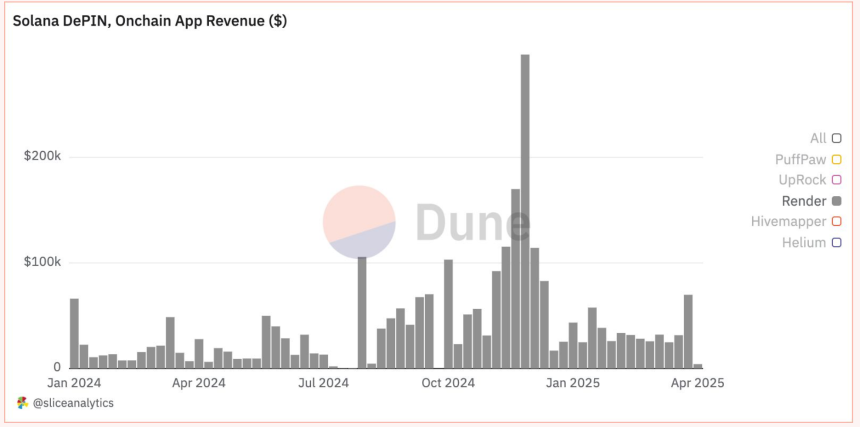Click the Jan 2025 x-axis label
This screenshot has width=860, height=427.
(x=573, y=382)
